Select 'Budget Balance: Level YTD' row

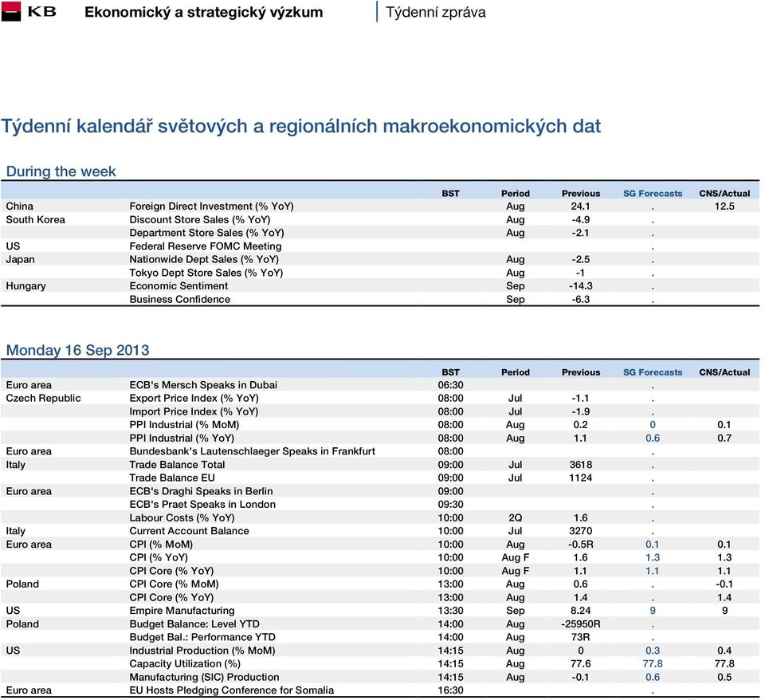tap(380, 623)
